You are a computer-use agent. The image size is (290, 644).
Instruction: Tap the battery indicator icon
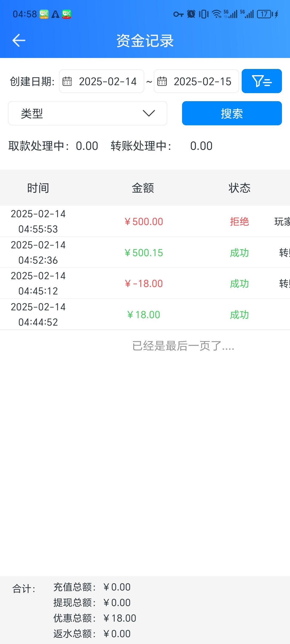tap(265, 14)
